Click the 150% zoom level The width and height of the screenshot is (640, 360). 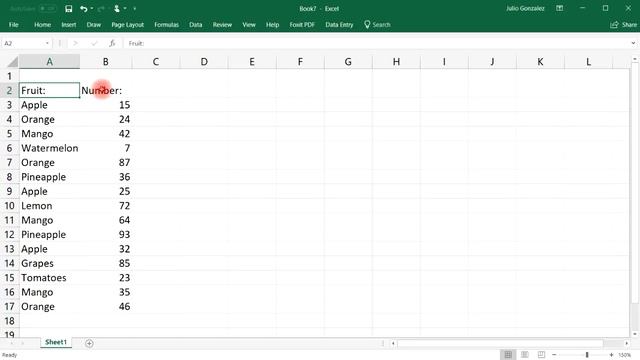[625, 355]
